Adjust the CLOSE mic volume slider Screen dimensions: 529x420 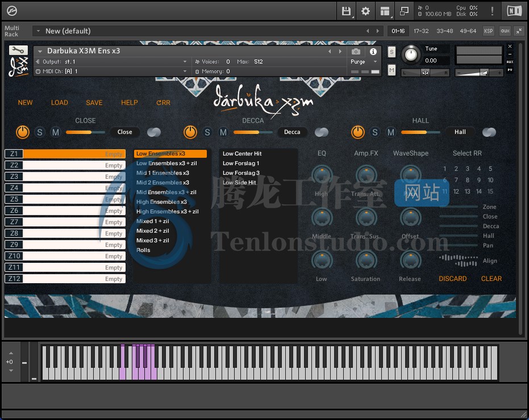click(85, 132)
